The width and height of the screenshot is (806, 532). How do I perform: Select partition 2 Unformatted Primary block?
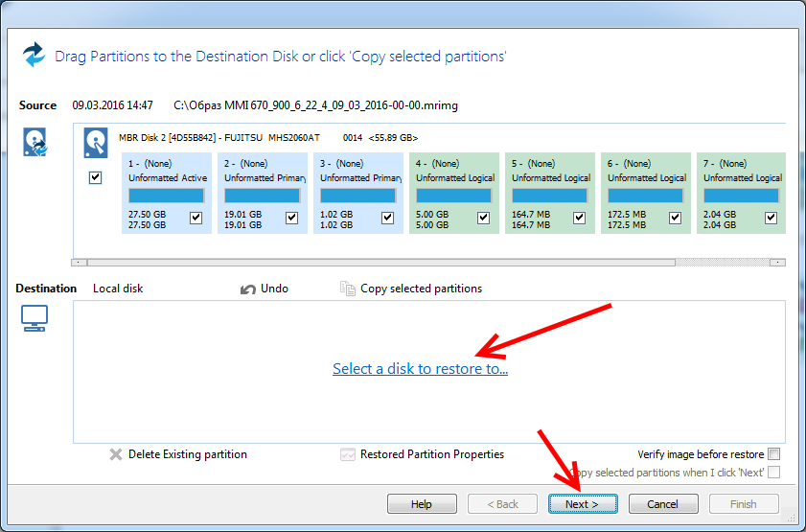tap(262, 193)
